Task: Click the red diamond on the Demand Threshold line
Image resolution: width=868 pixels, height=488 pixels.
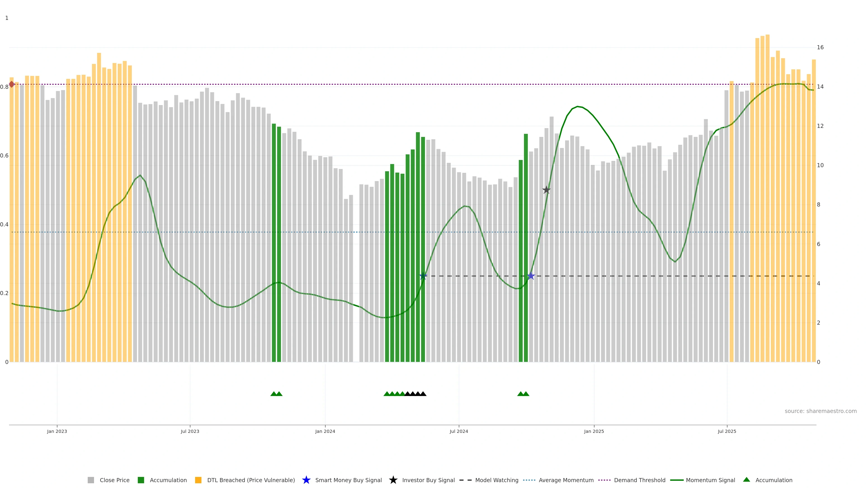Action: click(x=12, y=84)
